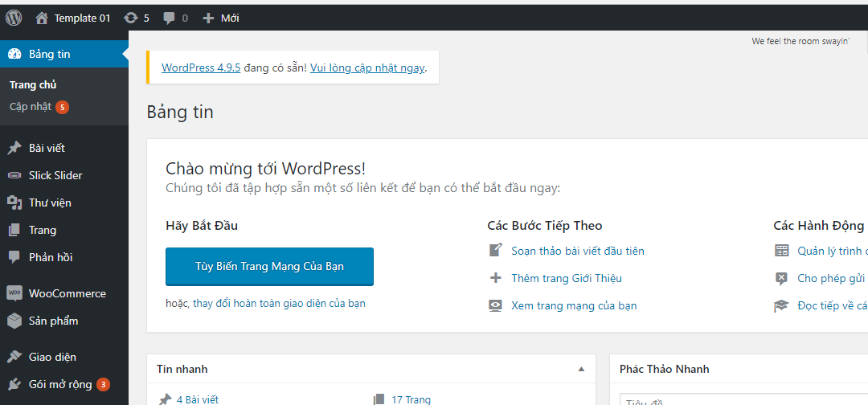Image resolution: width=868 pixels, height=405 pixels.
Task: Click the Bài viết pushpin icon
Action: tap(14, 149)
